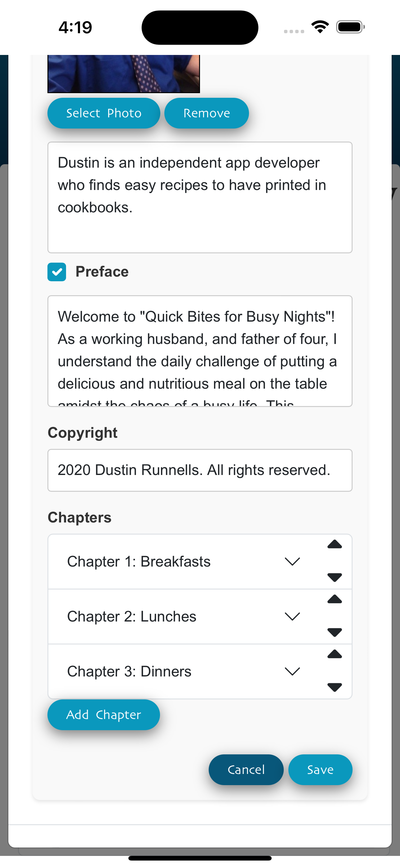Move Chapter 2 Lunches up arrow
400x868 pixels.
(334, 599)
